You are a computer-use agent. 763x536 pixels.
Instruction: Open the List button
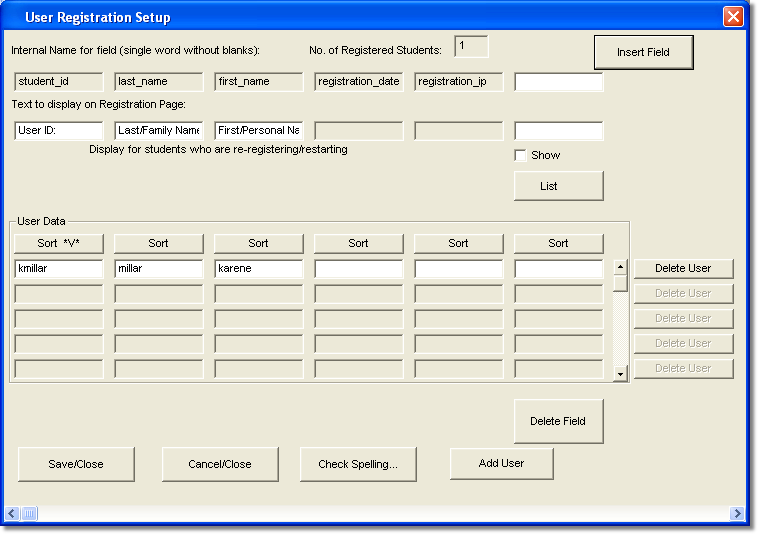click(559, 186)
